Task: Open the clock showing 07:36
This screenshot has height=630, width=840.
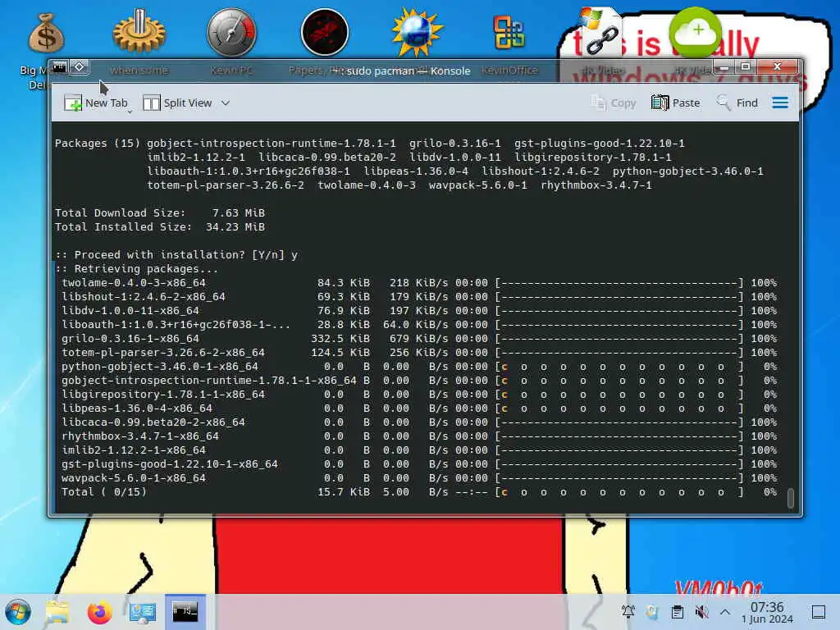Action: point(767,612)
